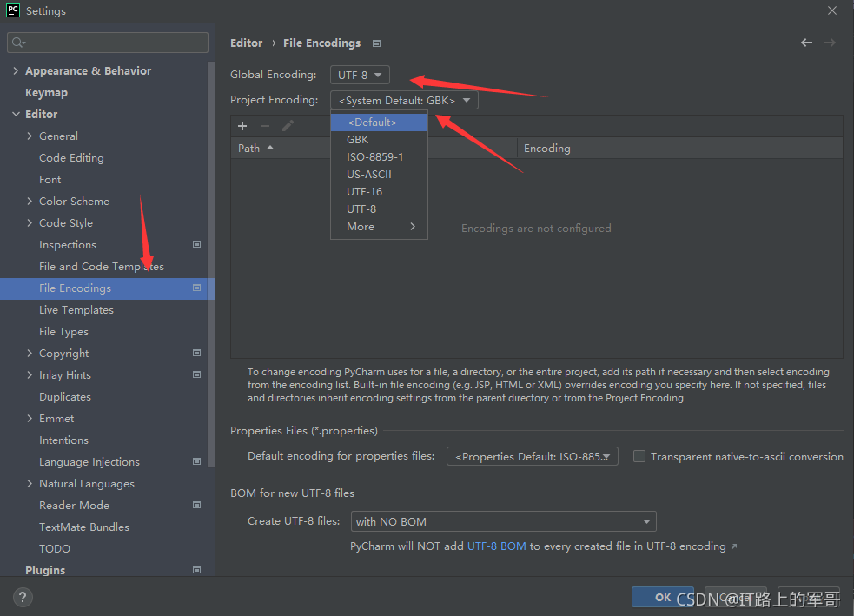Open Code Editing settings
This screenshot has width=854, height=616.
pyautogui.click(x=71, y=158)
